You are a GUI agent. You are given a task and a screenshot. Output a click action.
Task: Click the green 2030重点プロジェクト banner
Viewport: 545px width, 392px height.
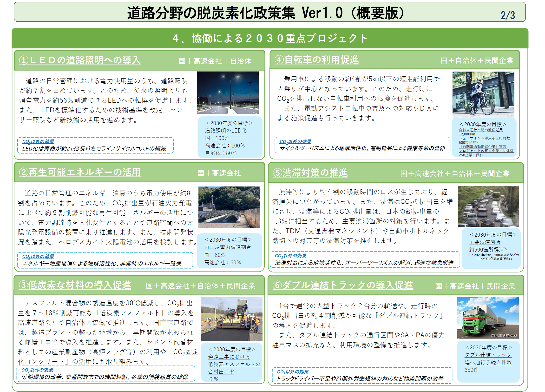tap(270, 38)
